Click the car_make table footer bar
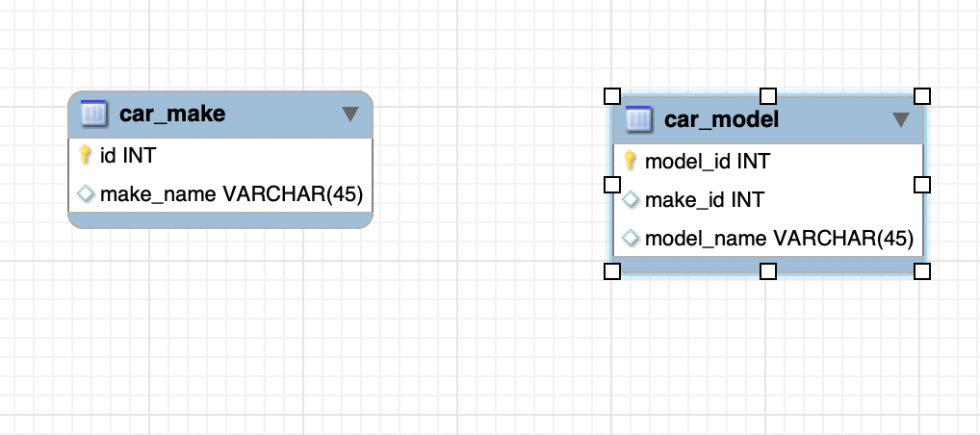This screenshot has width=980, height=435. [219, 220]
